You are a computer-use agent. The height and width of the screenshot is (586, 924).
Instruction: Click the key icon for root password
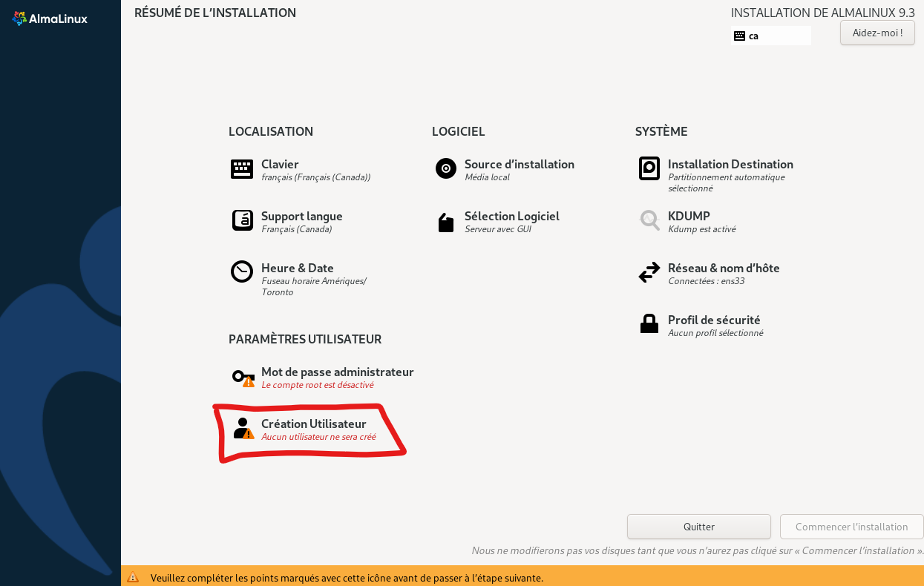[243, 377]
